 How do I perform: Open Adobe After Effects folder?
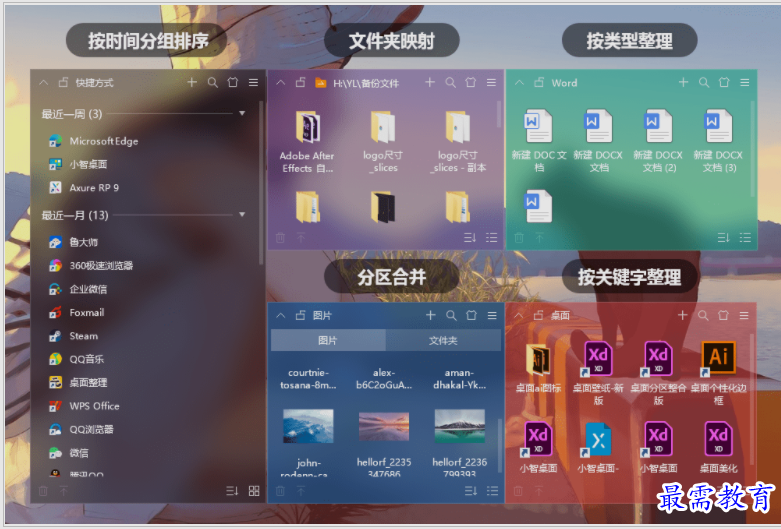[x=307, y=141]
